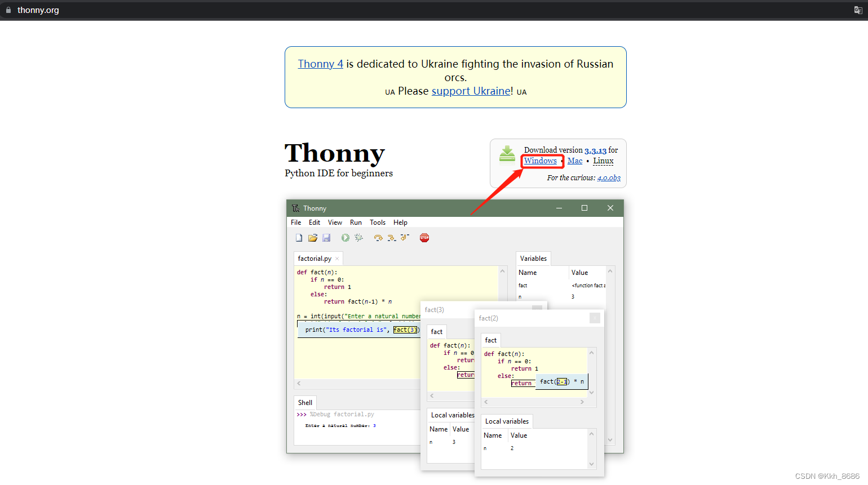Select the fact tab in fact(3) frame
The width and height of the screenshot is (868, 485).
click(x=437, y=332)
